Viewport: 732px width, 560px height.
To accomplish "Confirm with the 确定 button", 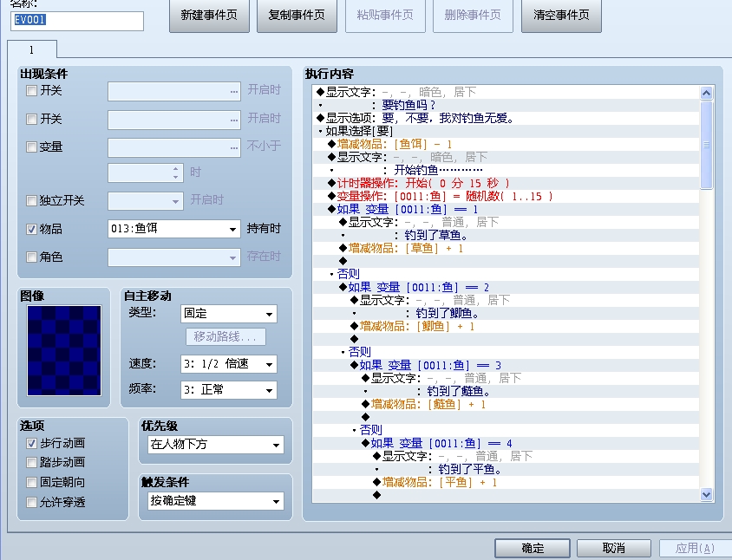I will (x=533, y=548).
